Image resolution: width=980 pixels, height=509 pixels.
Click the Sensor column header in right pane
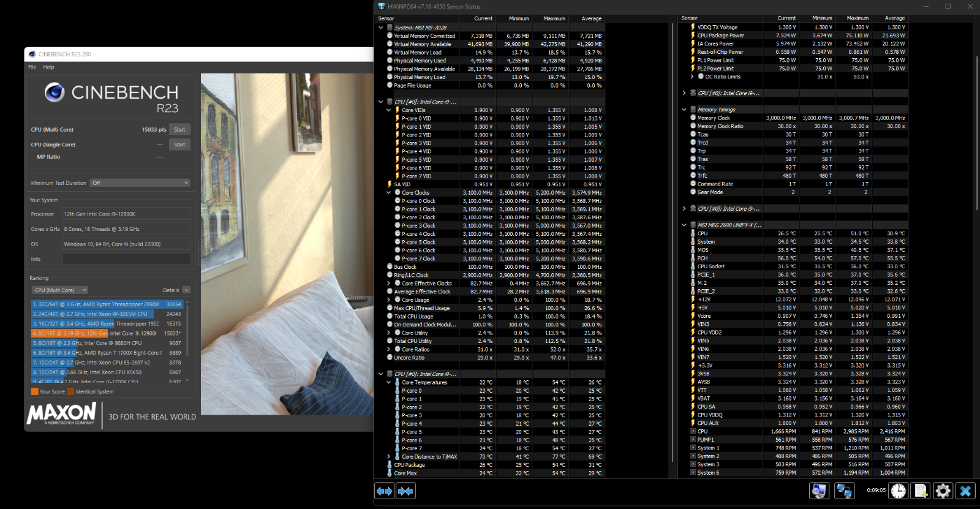(690, 18)
